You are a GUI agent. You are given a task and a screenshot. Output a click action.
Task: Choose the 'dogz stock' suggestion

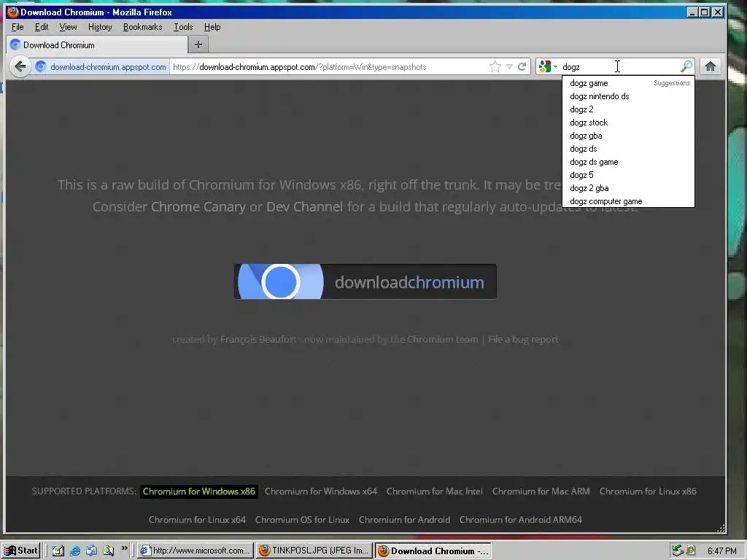628,122
